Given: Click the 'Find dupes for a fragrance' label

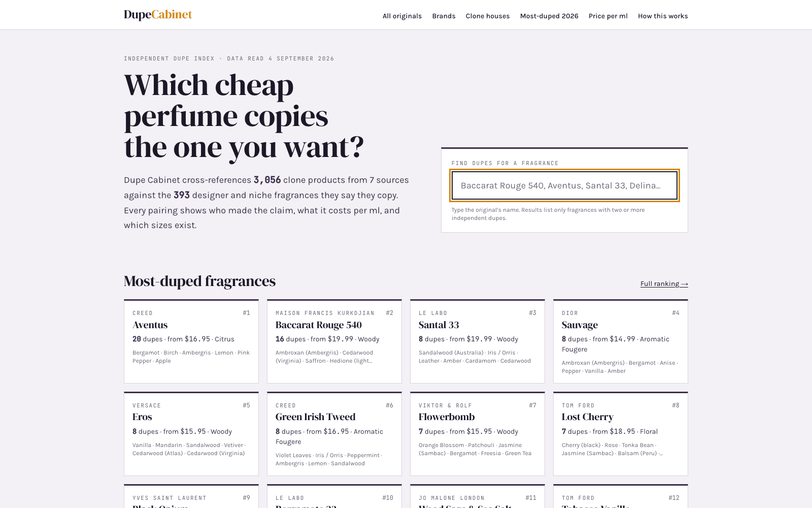Looking at the screenshot, I should tap(505, 163).
